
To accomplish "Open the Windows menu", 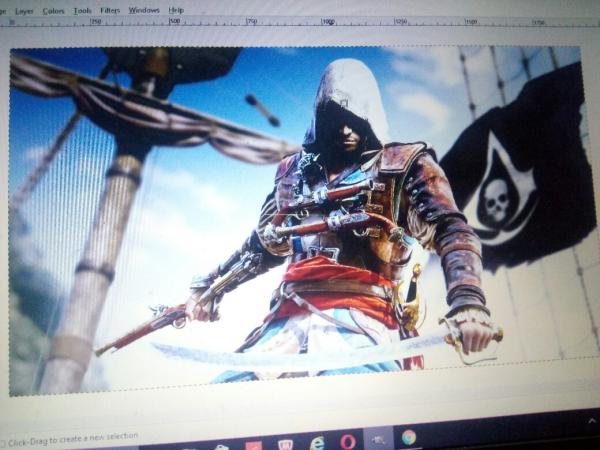I will [x=144, y=10].
